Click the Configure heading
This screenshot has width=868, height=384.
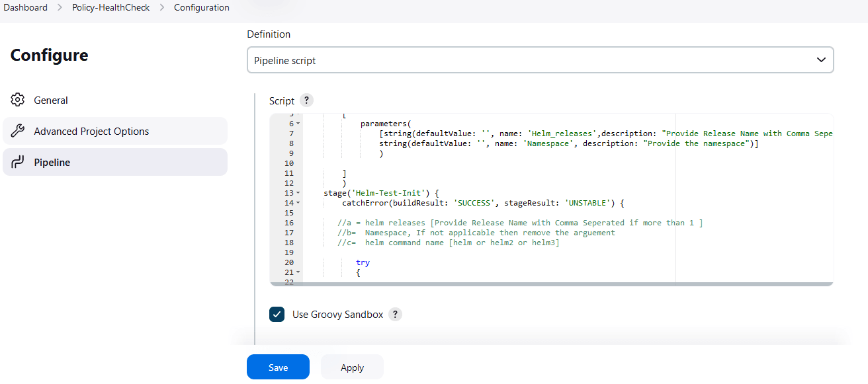(x=49, y=55)
